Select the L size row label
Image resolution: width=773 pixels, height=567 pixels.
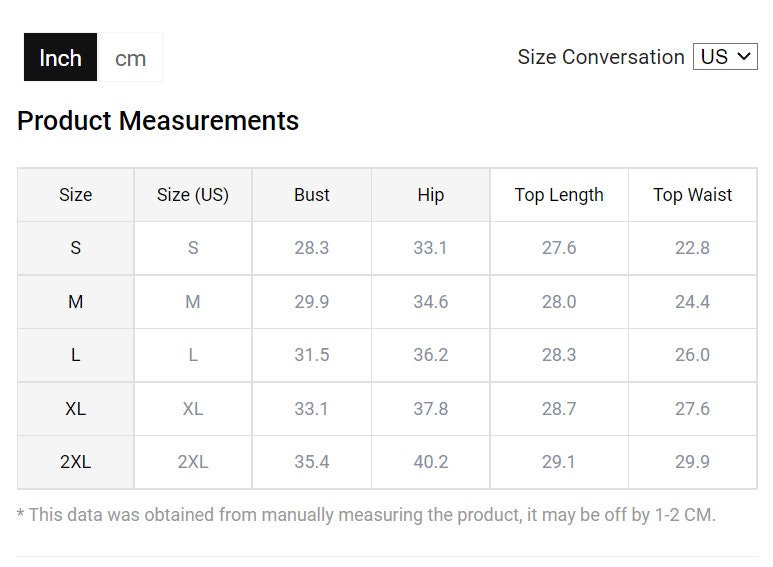point(75,355)
